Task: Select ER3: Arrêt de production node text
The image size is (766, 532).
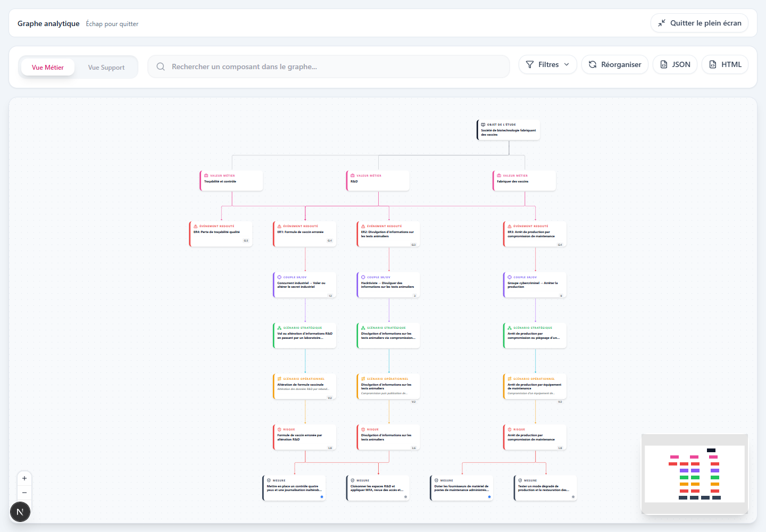Action: (531, 234)
